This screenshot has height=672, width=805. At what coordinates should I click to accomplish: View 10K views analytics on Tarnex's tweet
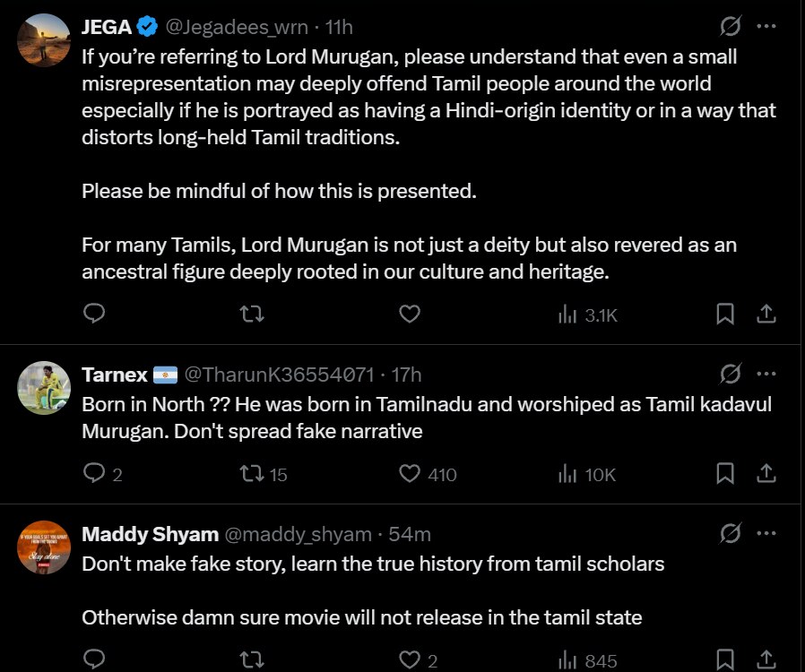[587, 475]
